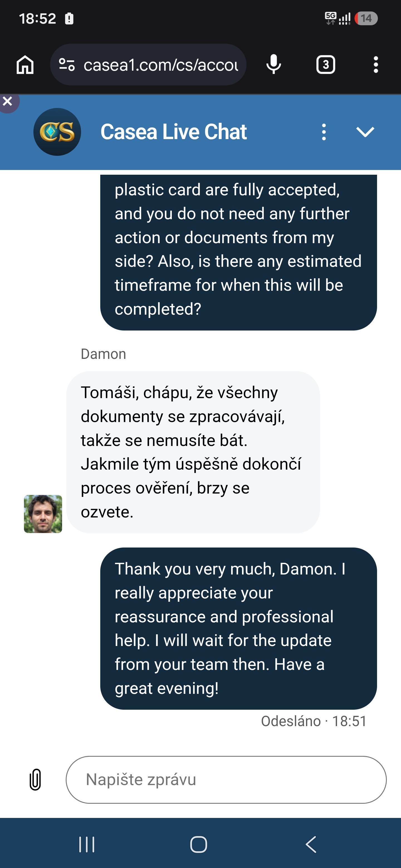Open the live chat options menu
401x868 pixels.
pyautogui.click(x=324, y=132)
